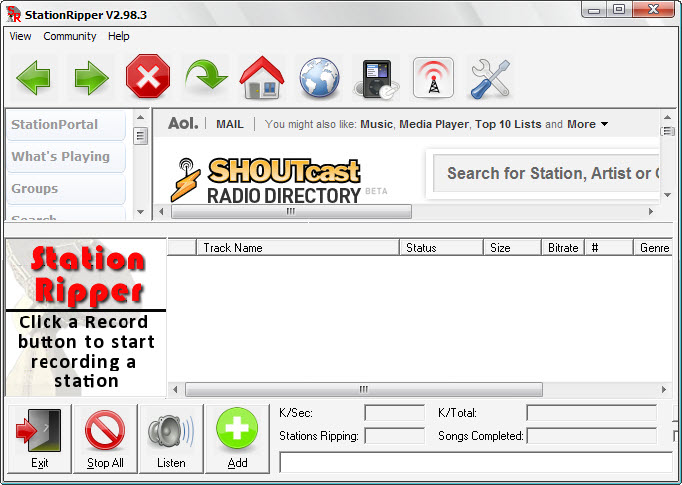The width and height of the screenshot is (682, 485).
Task: Open the iPod media player icon
Action: click(x=377, y=78)
